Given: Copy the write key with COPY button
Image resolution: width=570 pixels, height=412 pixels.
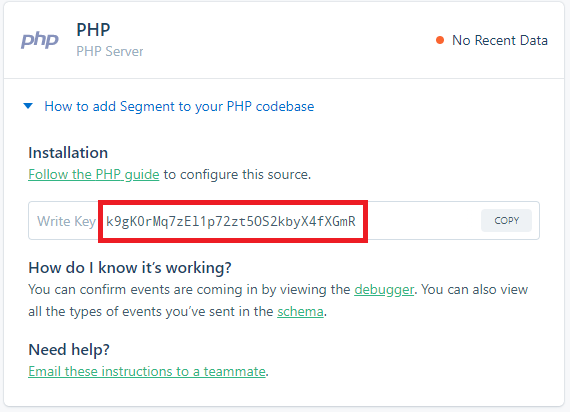Looking at the screenshot, I should pos(506,220).
